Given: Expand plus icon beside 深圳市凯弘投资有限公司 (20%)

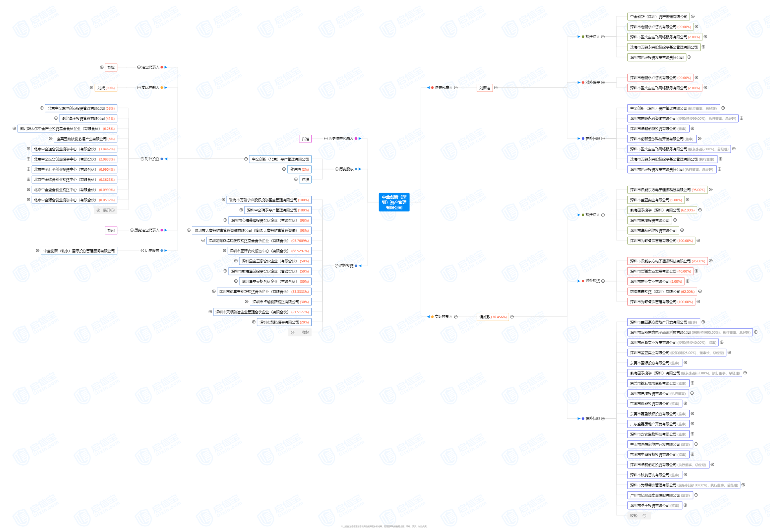Looking at the screenshot, I should click(254, 322).
